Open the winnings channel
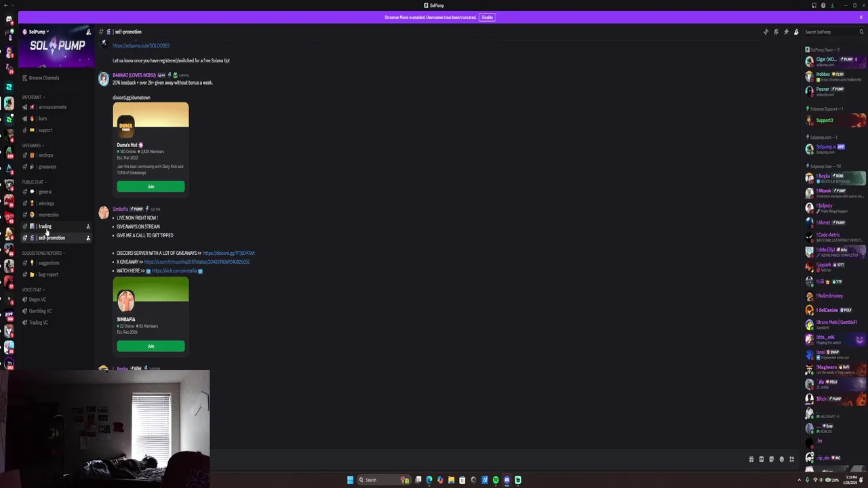Image resolution: width=868 pixels, height=488 pixels. (x=57, y=203)
